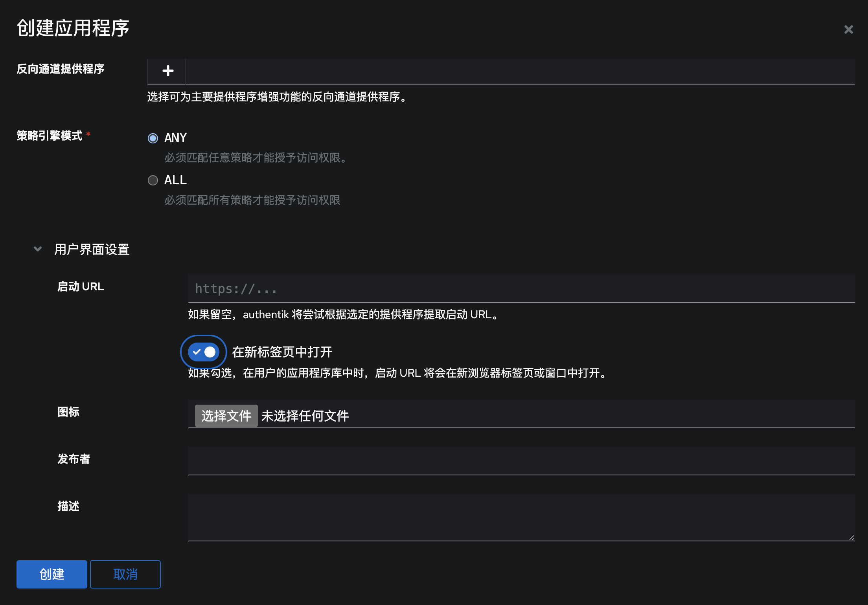Viewport: 868px width, 605px height.
Task: Select the ALL policy engine mode
Action: pos(153,180)
